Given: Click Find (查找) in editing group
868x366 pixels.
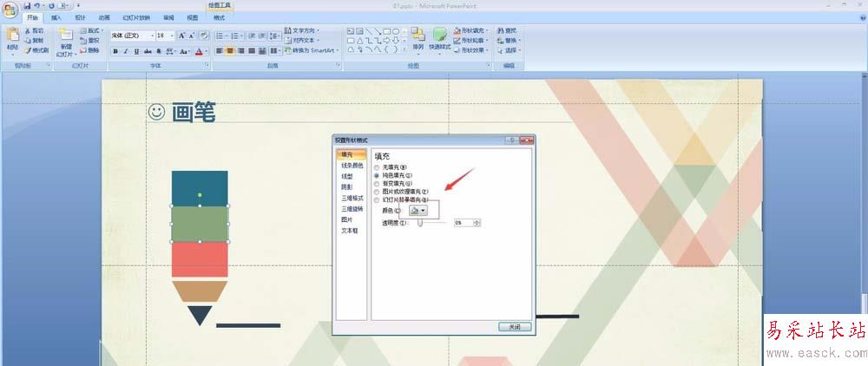Looking at the screenshot, I should tap(507, 30).
